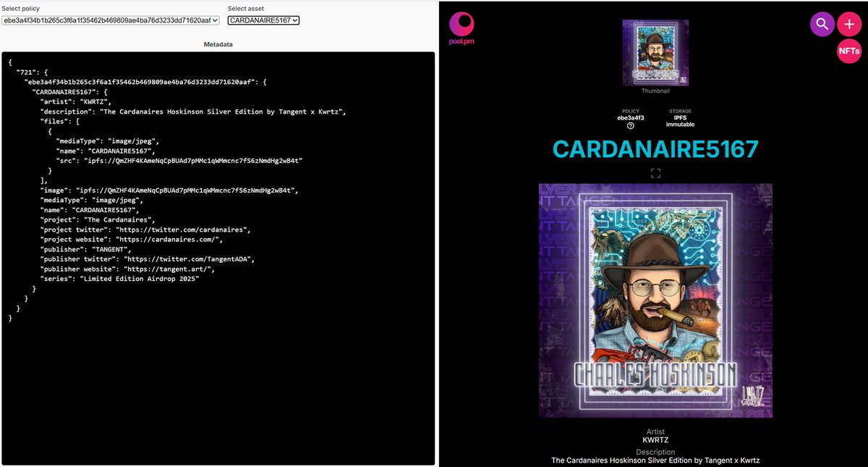The width and height of the screenshot is (868, 467).
Task: Open the NFTs button
Action: (849, 51)
